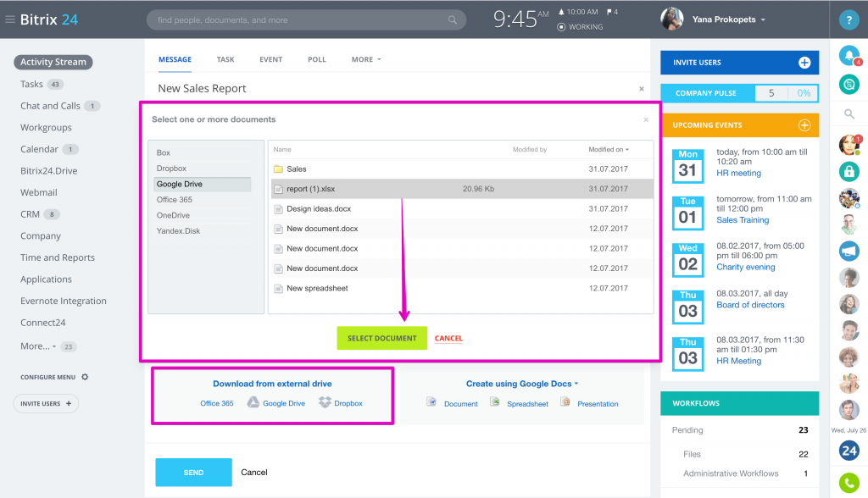
Task: Click the Pending workflows count 23
Action: [x=804, y=430]
